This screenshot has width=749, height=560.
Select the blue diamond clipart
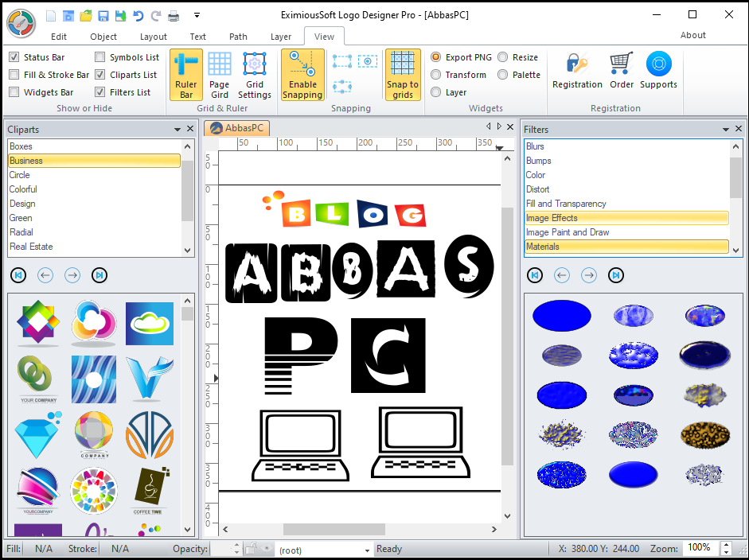37,434
